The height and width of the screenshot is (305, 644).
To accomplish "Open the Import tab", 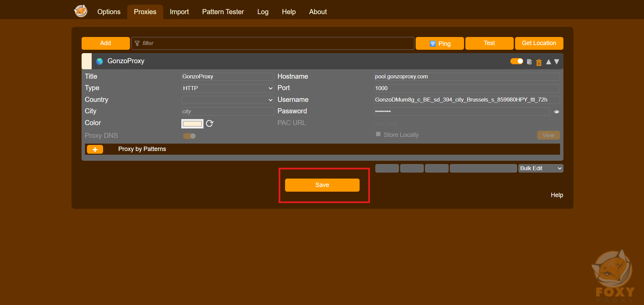I will 179,12.
